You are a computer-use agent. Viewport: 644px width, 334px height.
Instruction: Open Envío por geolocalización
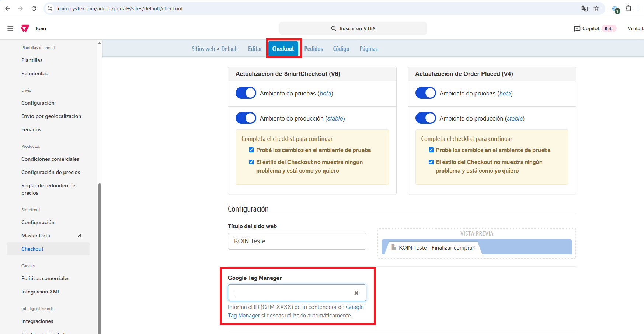[x=51, y=116]
